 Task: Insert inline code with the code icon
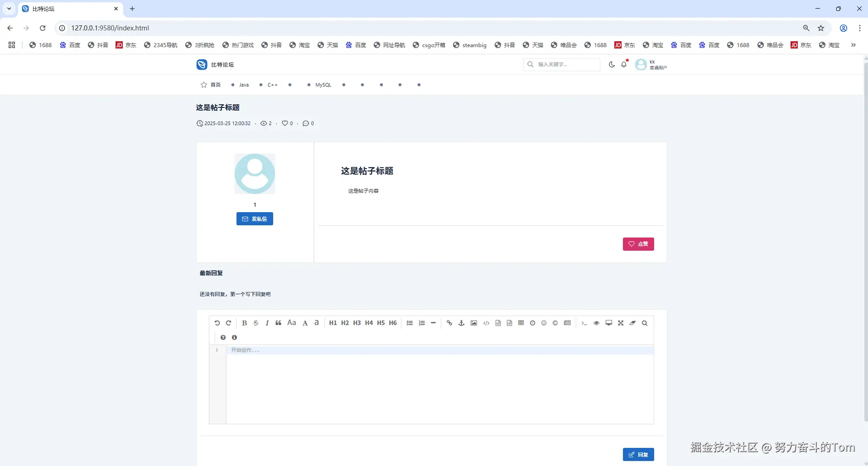[486, 323]
